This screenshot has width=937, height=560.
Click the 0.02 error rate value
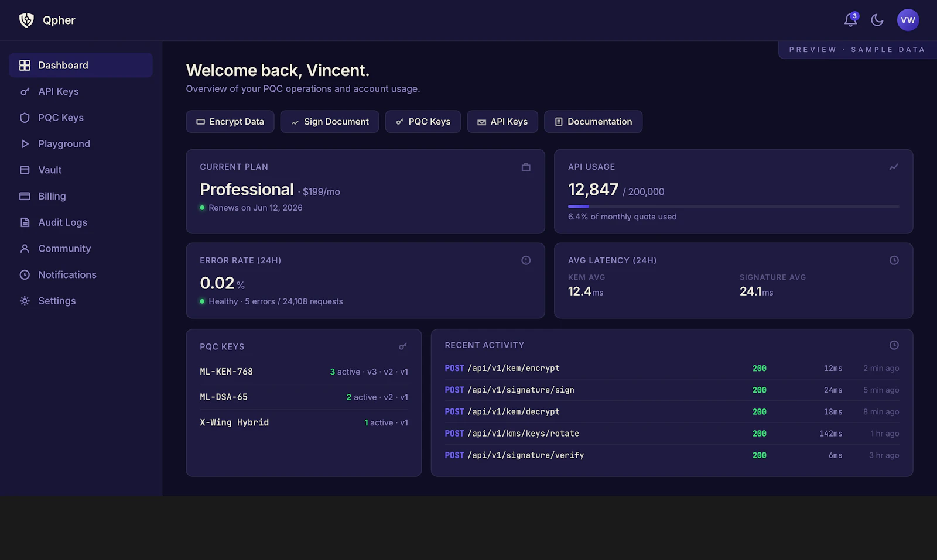tap(217, 283)
